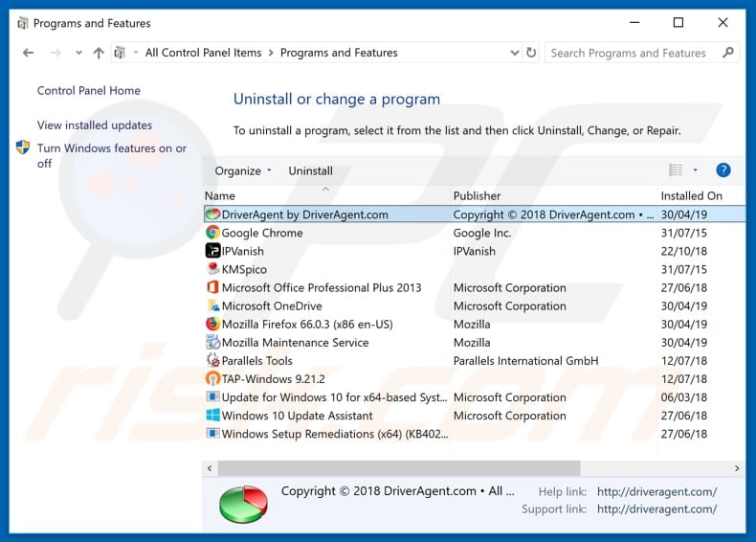This screenshot has height=542, width=756.
Task: Click the DriverAgent pie-chart icon in list
Action: [212, 215]
